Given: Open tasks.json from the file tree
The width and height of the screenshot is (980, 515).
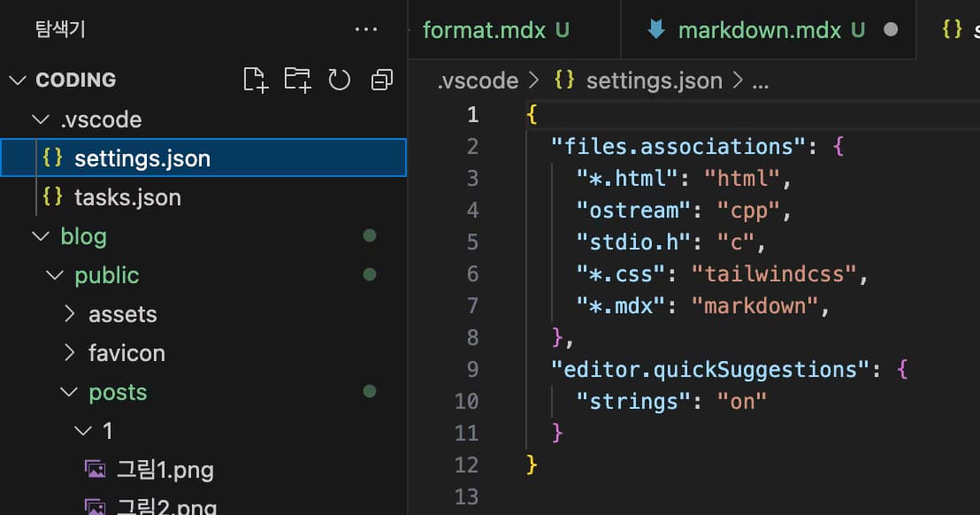Looking at the screenshot, I should click(203, 196).
